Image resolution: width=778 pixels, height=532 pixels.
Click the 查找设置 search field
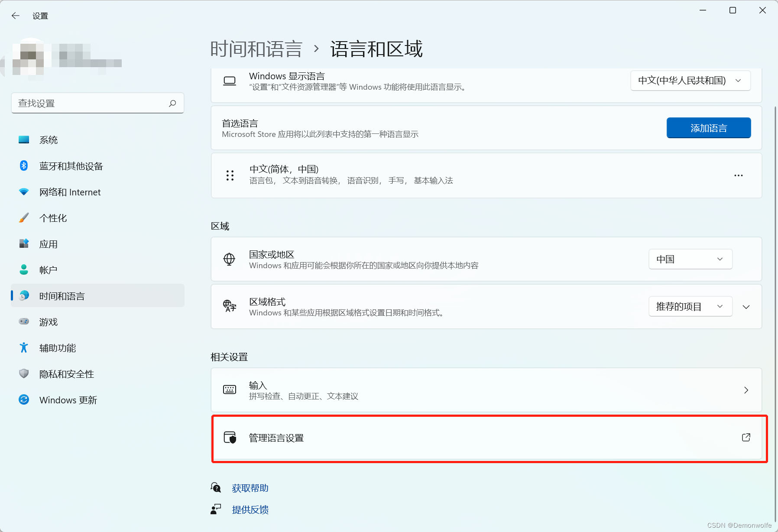point(97,103)
